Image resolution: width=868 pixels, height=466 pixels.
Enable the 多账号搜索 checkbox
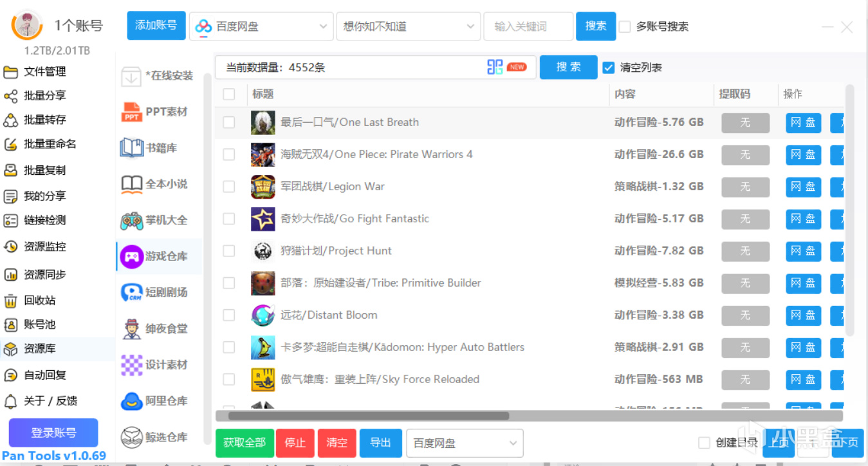pyautogui.click(x=625, y=27)
